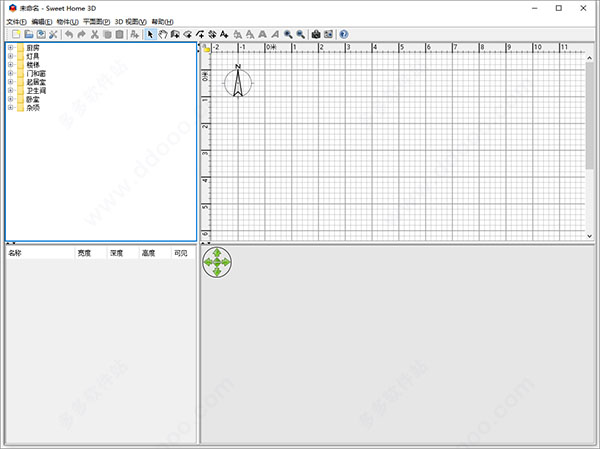The height and width of the screenshot is (449, 600).
Task: Activate the Pan hand tool
Action: 163,34
